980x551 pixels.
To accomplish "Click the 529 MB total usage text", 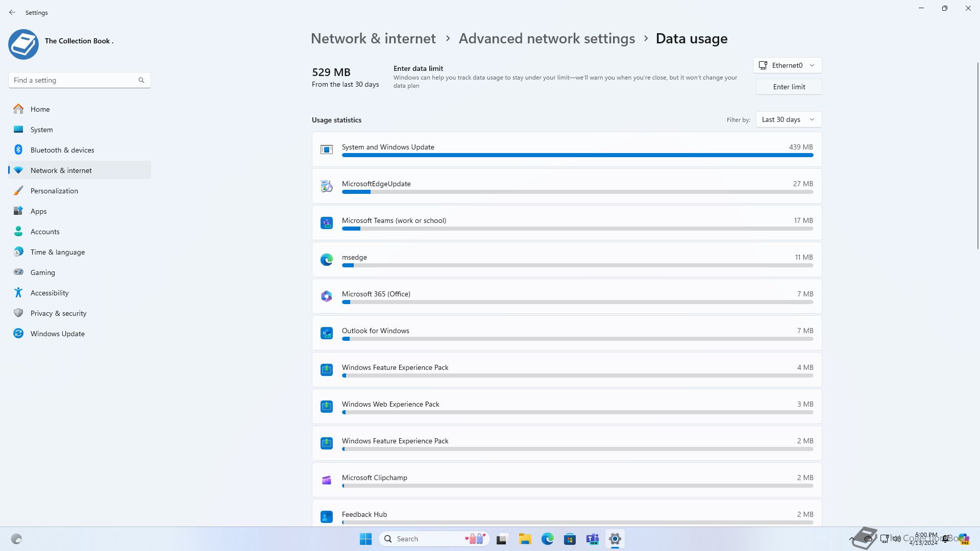I will tap(331, 72).
